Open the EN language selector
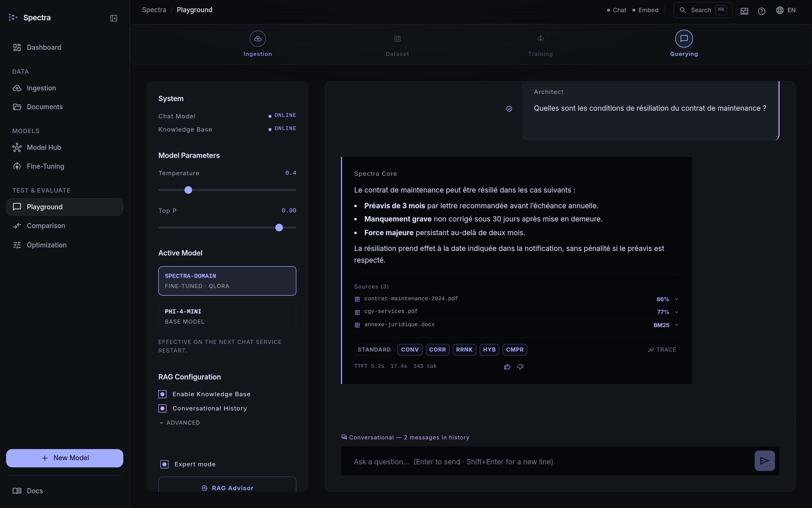 tap(786, 10)
